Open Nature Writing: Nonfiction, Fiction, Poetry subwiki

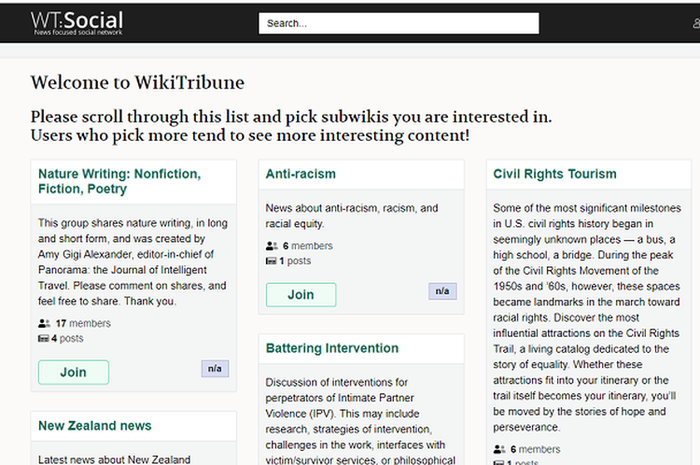click(120, 181)
